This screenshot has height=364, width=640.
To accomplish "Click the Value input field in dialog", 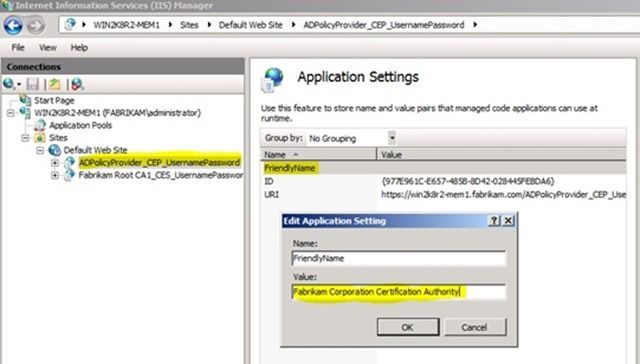I will tap(399, 292).
